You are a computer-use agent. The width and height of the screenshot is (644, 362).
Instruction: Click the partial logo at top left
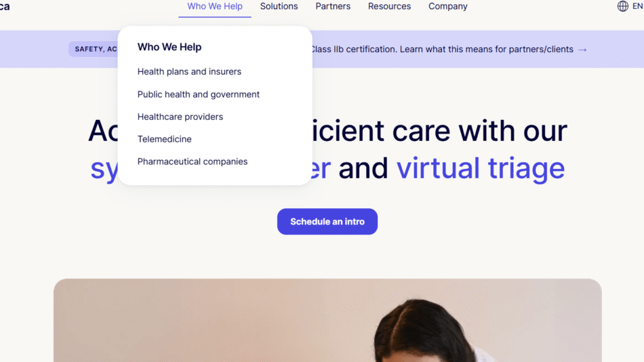pos(5,7)
